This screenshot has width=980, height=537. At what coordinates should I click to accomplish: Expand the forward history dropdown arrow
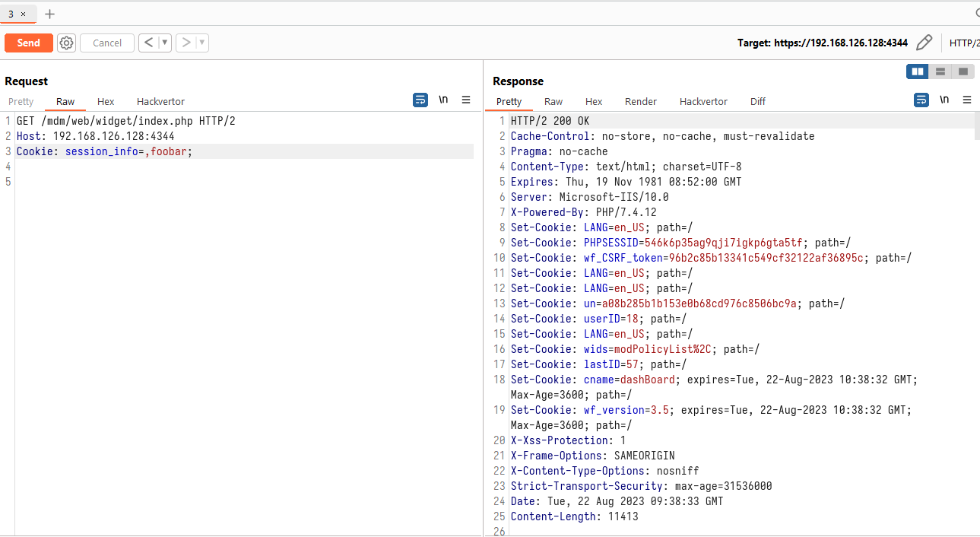click(x=202, y=43)
